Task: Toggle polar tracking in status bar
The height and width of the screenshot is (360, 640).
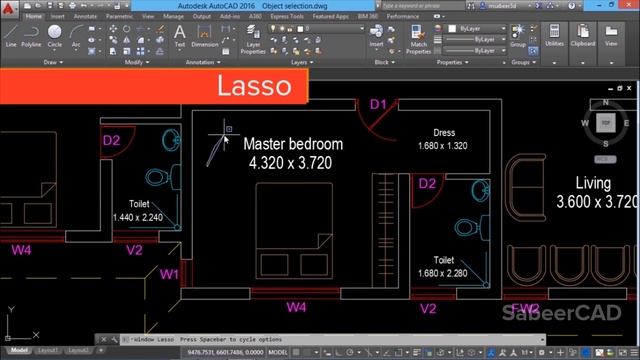Action: click(350, 352)
